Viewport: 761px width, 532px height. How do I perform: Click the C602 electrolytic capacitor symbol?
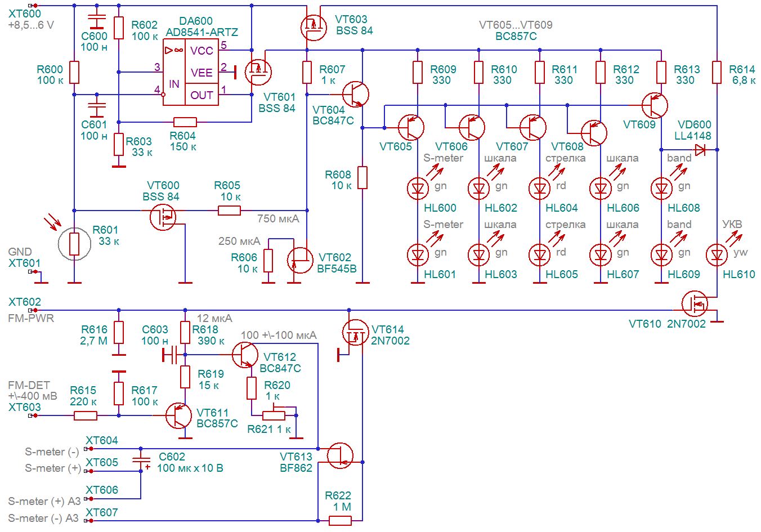141,460
